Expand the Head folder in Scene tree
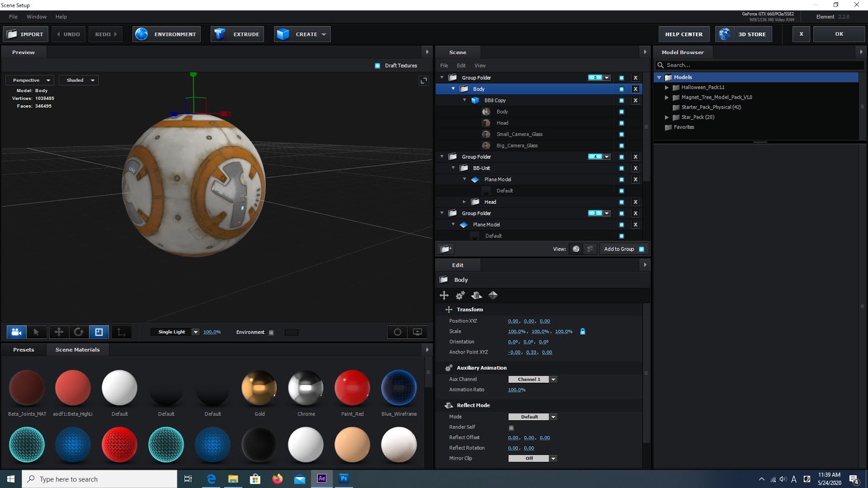The image size is (868, 488). click(464, 202)
